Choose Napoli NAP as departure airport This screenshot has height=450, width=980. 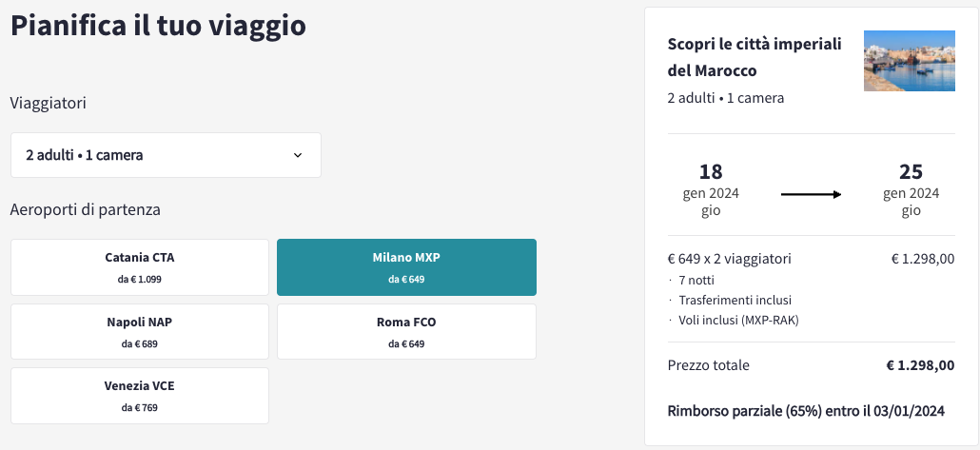pyautogui.click(x=140, y=332)
